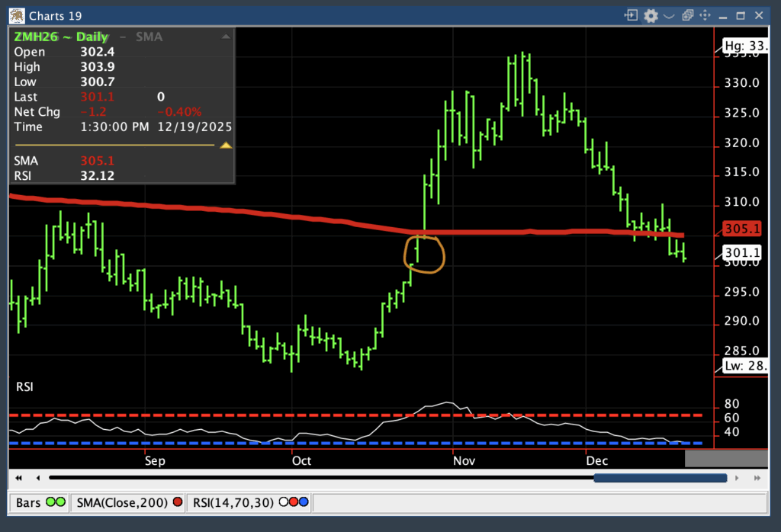Click the cascade windows icon in title bar
Screen dimensions: 781x532
[687, 15]
